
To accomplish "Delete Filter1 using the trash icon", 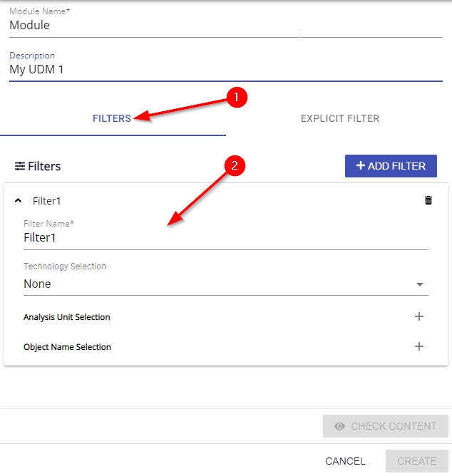I will [428, 201].
